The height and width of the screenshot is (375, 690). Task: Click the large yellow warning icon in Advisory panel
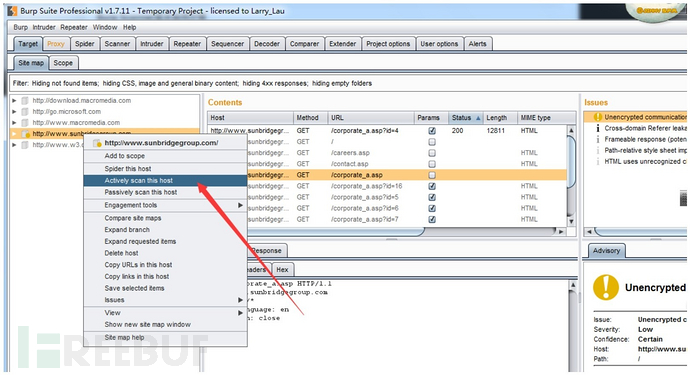click(606, 287)
